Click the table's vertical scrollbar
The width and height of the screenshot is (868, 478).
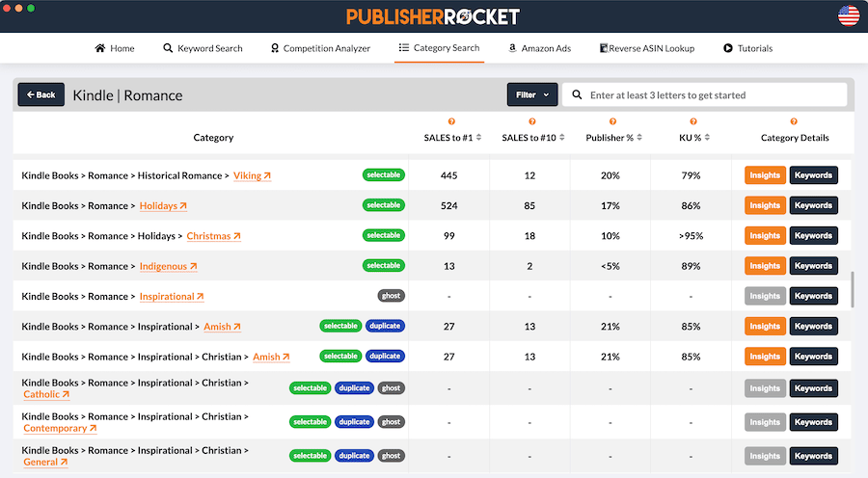click(x=852, y=289)
